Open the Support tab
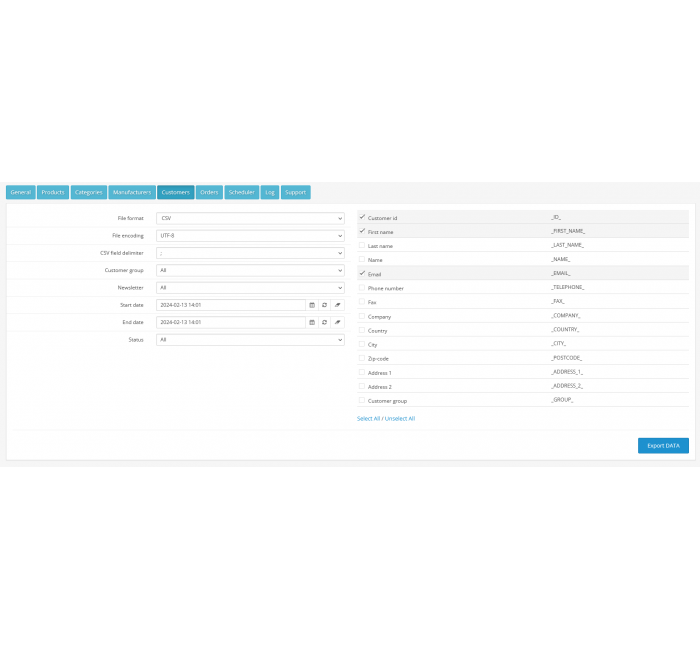This screenshot has width=700, height=650. 296,192
